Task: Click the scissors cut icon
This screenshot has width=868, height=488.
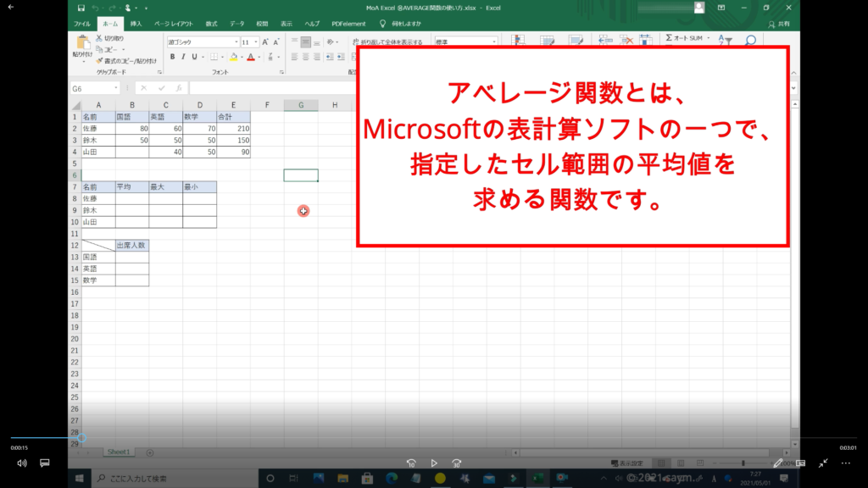Action: point(99,39)
